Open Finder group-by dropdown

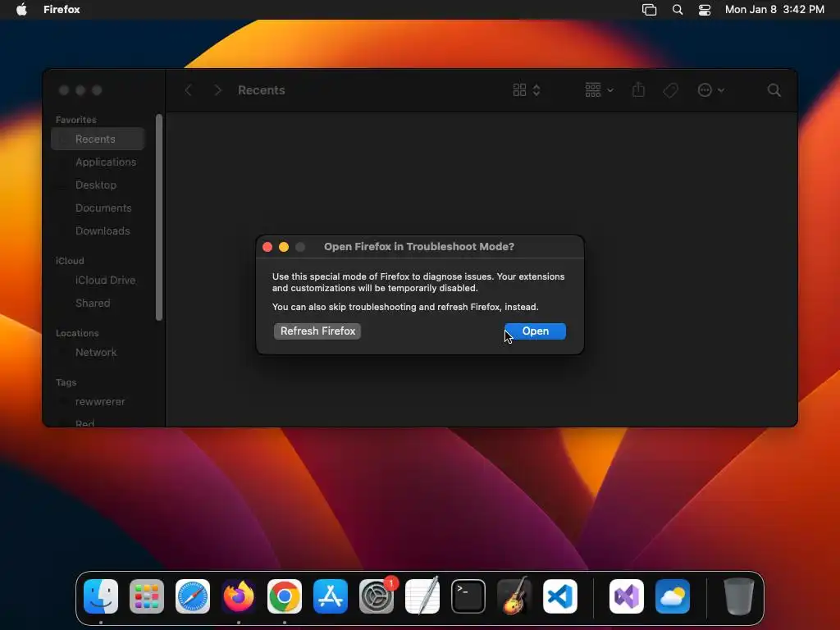(x=599, y=90)
